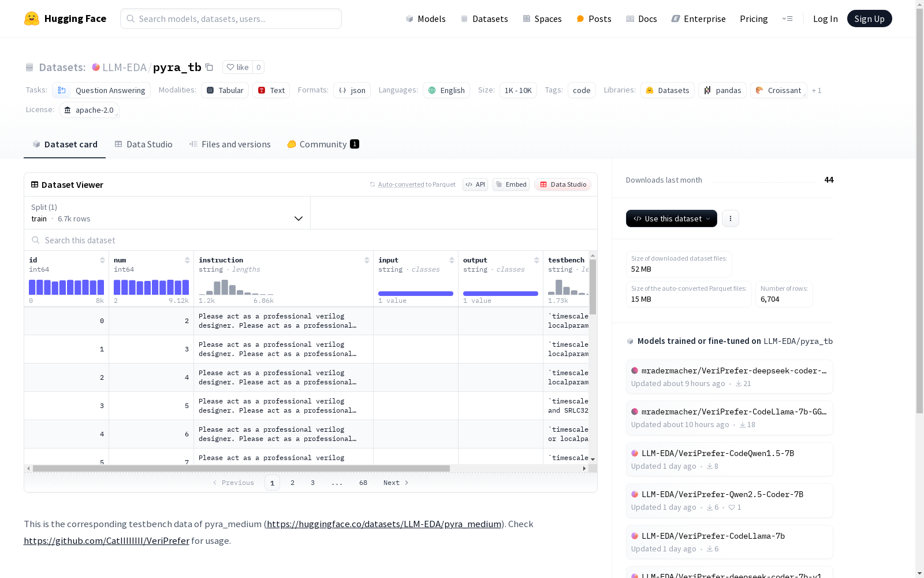Expand the +1 more libraries
The image size is (924, 578).
pyautogui.click(x=817, y=90)
